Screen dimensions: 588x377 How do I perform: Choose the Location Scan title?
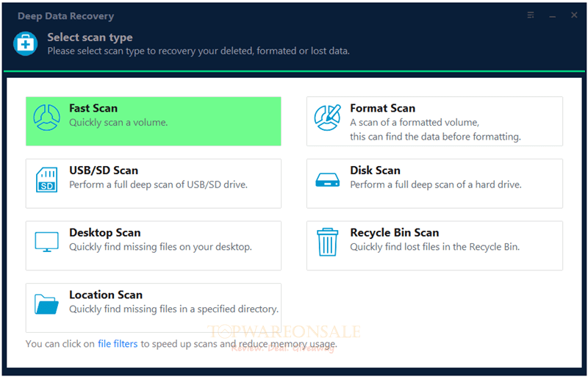(x=106, y=295)
